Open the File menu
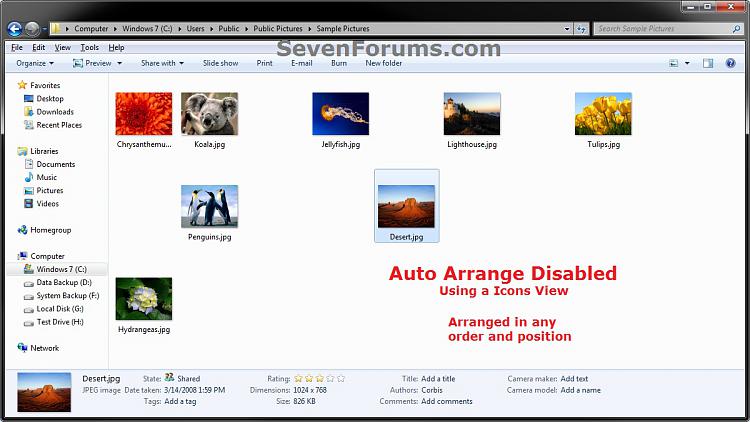The height and width of the screenshot is (422, 750). [17, 47]
